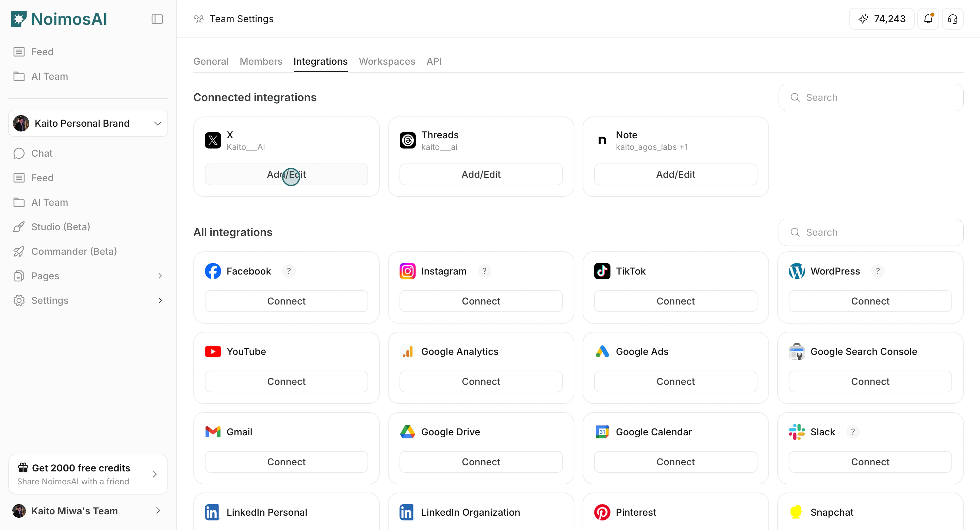This screenshot has height=530, width=980.
Task: Open the API tab
Action: 434,61
